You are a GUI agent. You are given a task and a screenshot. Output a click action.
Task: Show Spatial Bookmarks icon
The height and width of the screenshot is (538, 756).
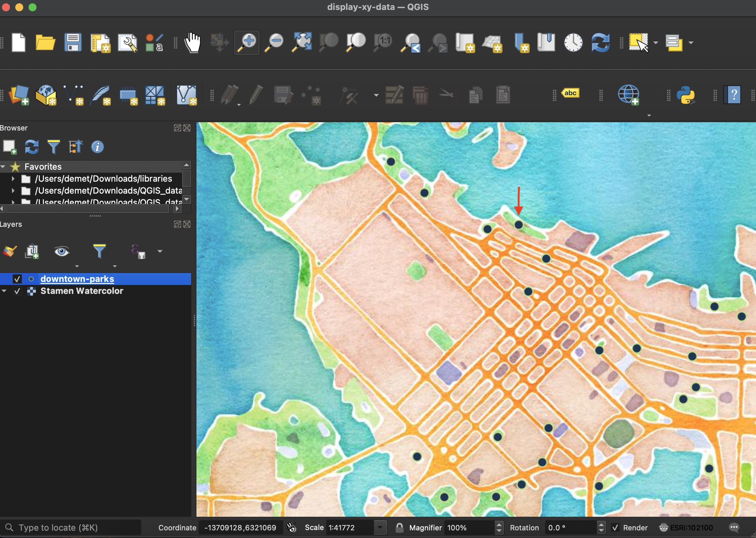(x=546, y=42)
